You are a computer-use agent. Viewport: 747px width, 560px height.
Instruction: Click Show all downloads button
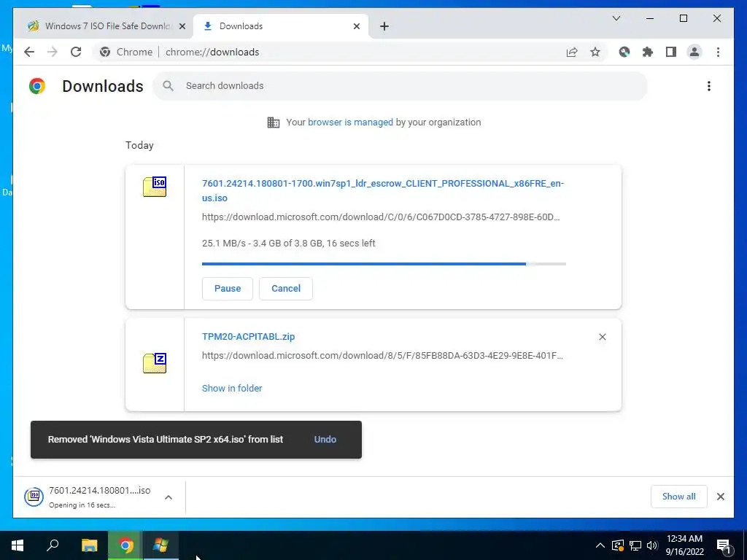pyautogui.click(x=679, y=497)
